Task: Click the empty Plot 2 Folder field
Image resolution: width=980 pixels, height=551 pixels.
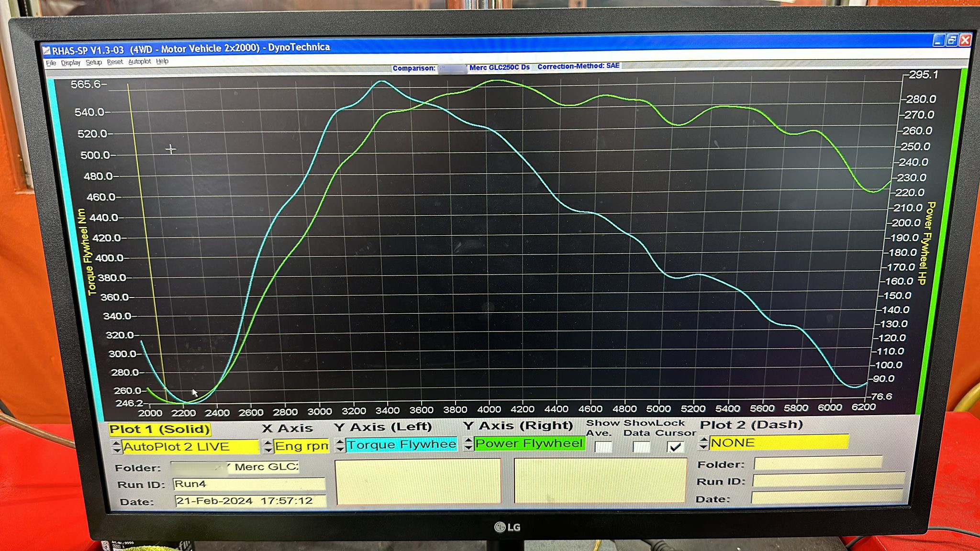Action: click(x=818, y=463)
